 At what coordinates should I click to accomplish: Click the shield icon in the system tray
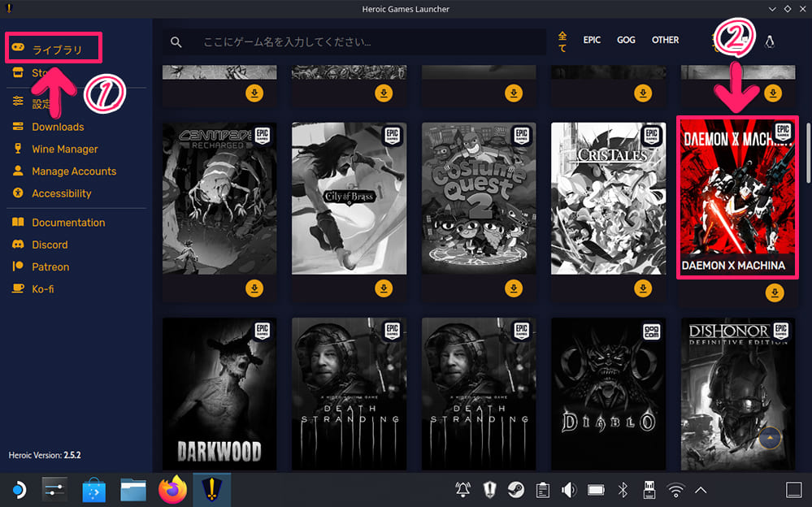pyautogui.click(x=489, y=490)
